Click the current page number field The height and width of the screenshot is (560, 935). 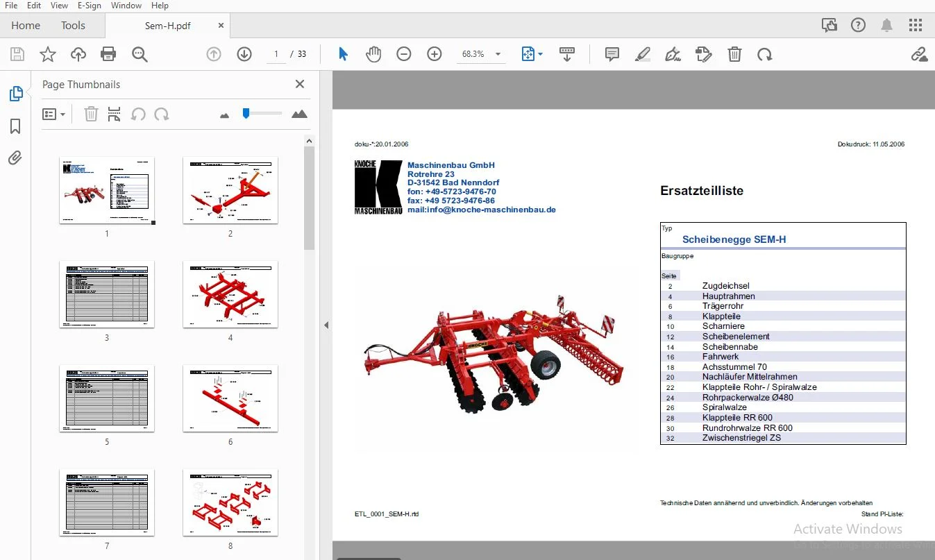(276, 54)
